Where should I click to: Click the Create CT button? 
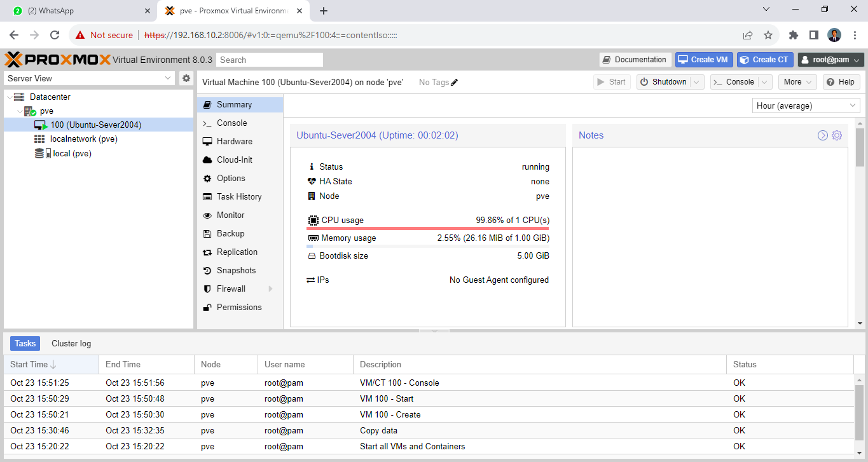(766, 60)
